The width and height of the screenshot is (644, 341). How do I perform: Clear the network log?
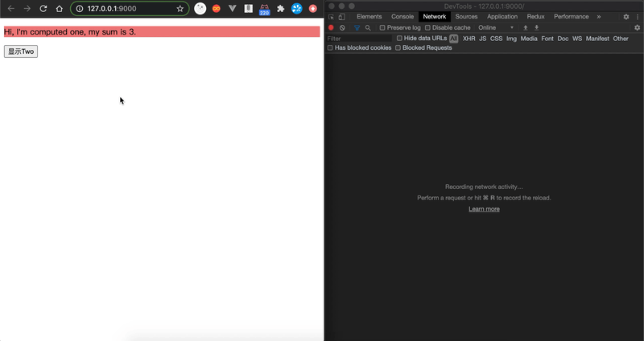click(x=342, y=27)
